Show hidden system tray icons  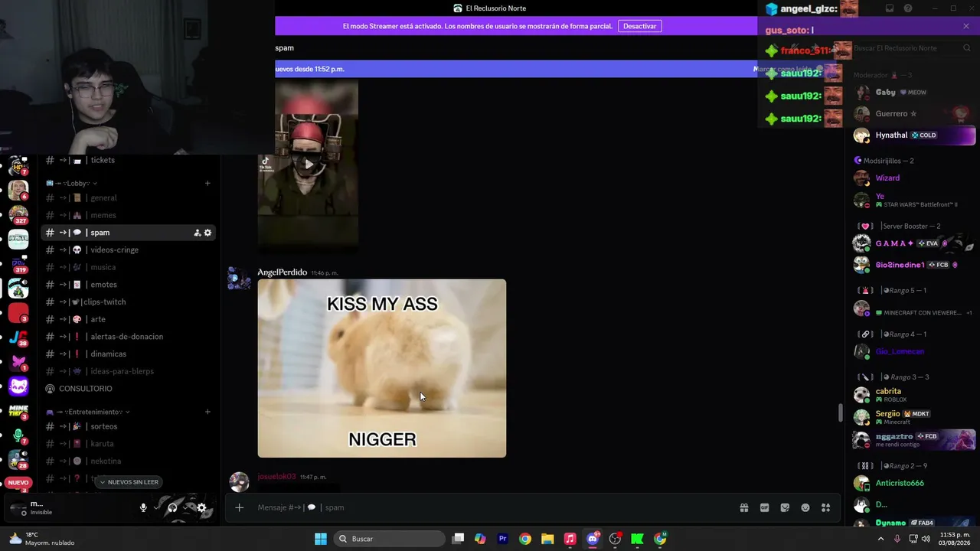coord(880,539)
